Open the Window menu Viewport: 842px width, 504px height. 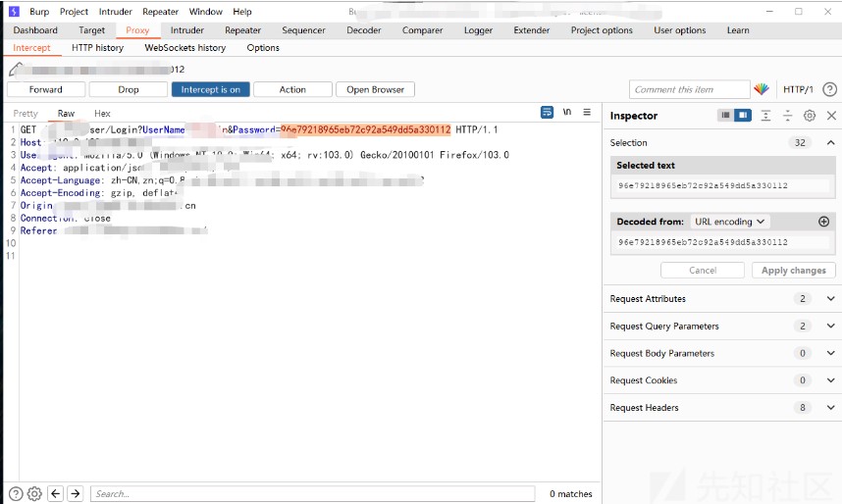coord(206,11)
